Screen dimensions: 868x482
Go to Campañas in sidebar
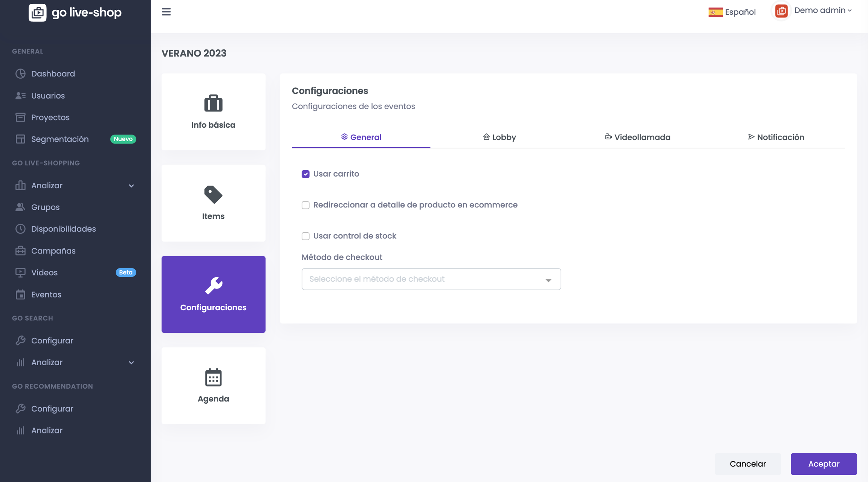pyautogui.click(x=53, y=251)
